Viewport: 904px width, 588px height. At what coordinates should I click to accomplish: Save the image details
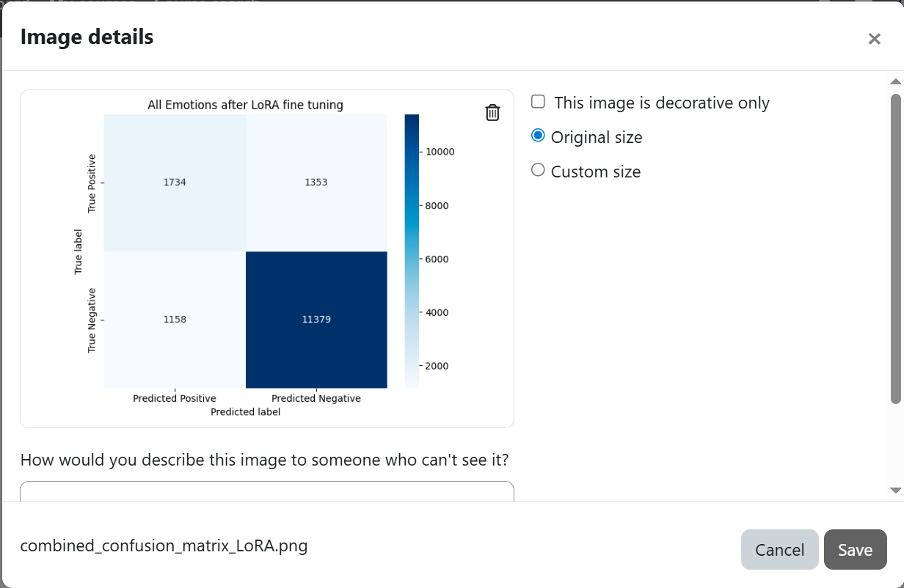point(855,549)
